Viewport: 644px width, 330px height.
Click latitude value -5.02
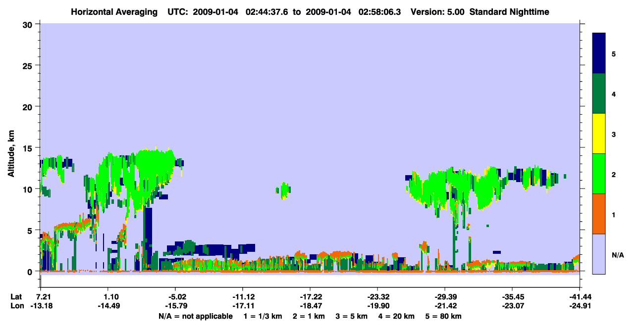[177, 297]
